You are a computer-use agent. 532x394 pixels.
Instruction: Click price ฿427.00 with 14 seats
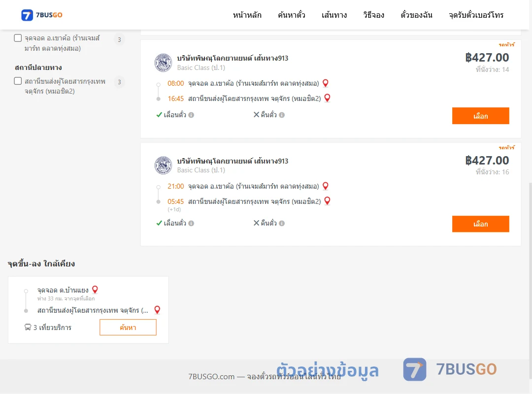click(x=487, y=57)
